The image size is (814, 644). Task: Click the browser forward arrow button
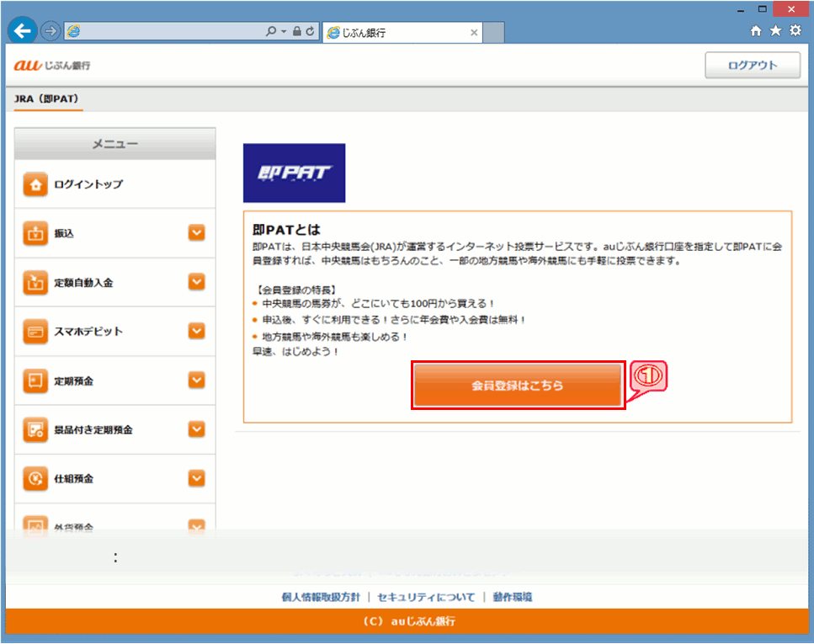point(51,32)
